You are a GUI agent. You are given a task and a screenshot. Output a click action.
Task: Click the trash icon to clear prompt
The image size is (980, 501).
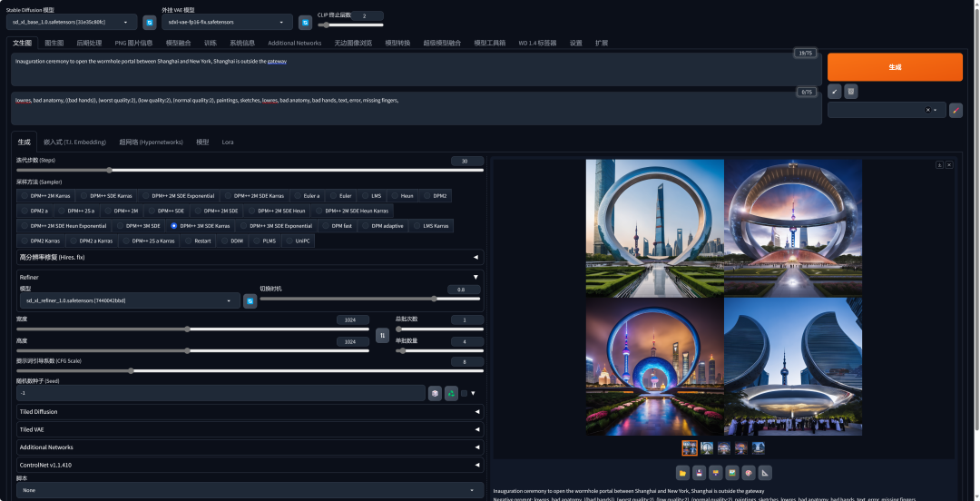[850, 92]
